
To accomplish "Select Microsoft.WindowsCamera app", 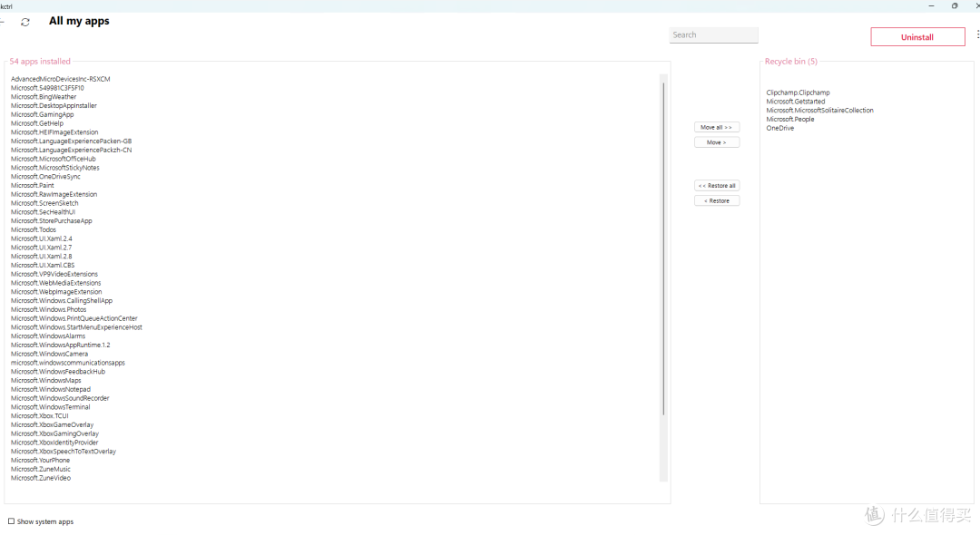I will 49,354.
